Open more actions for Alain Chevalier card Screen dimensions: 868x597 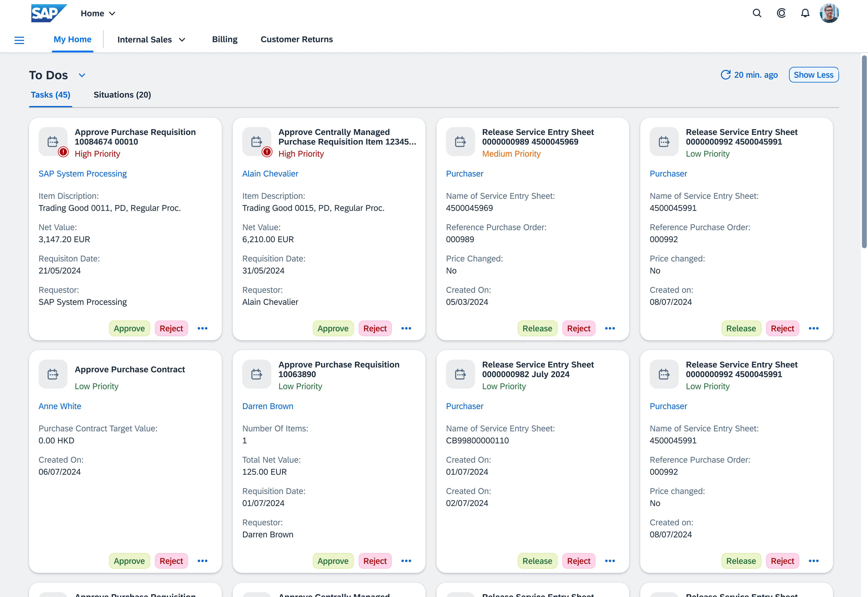[x=406, y=329]
